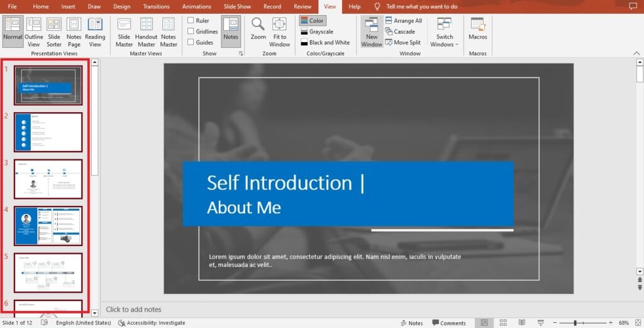Adjust the zoom slider in the status bar
Viewport: 644px width, 328px height.
point(575,323)
